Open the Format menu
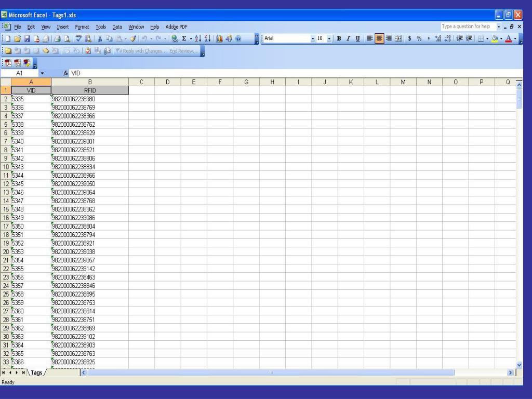 click(82, 27)
